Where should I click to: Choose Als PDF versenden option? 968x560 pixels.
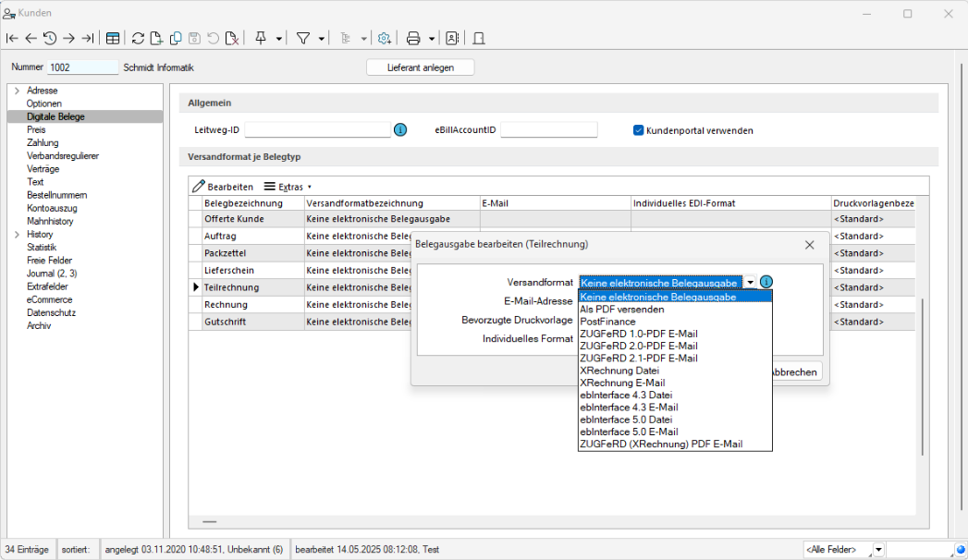click(621, 310)
